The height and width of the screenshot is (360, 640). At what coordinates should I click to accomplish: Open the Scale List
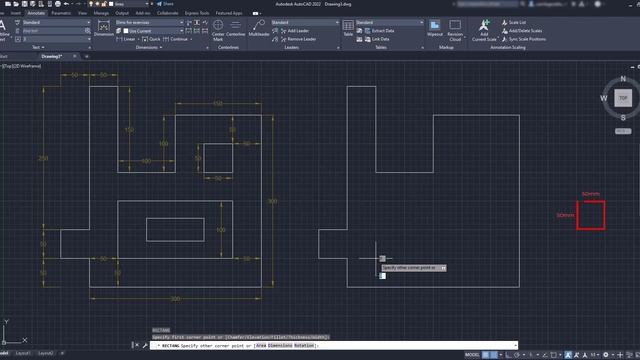tap(513, 22)
